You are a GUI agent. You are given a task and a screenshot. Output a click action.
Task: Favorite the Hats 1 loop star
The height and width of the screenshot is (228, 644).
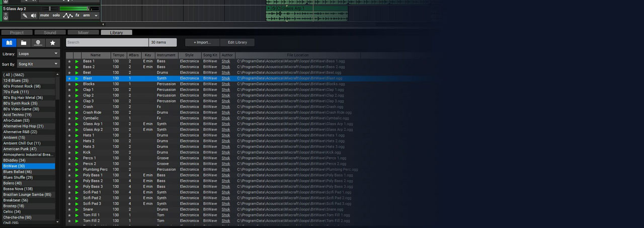tap(69, 135)
